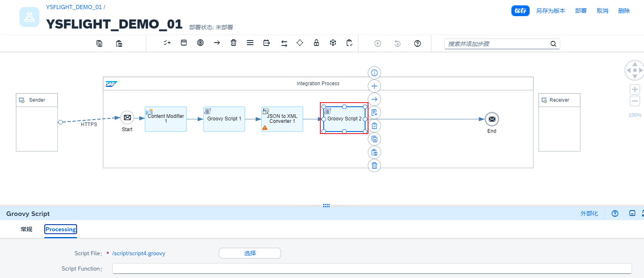Select the Sender participant box

37,122
